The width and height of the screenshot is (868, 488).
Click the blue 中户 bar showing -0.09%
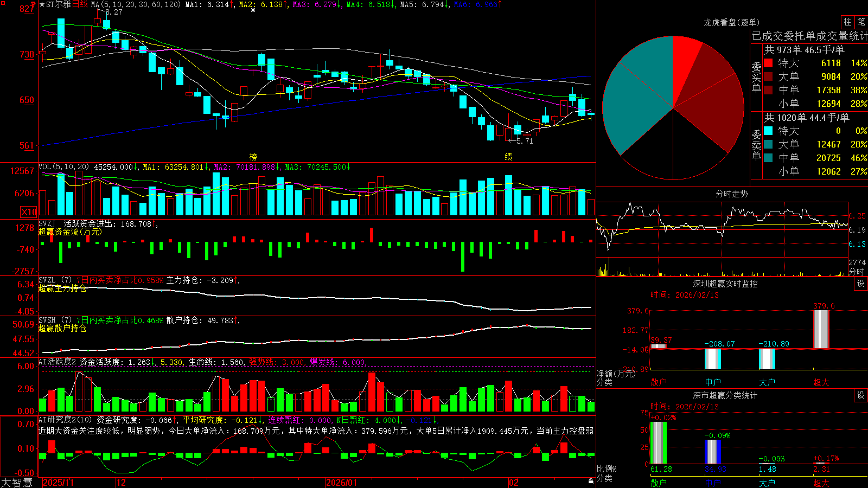(x=713, y=452)
